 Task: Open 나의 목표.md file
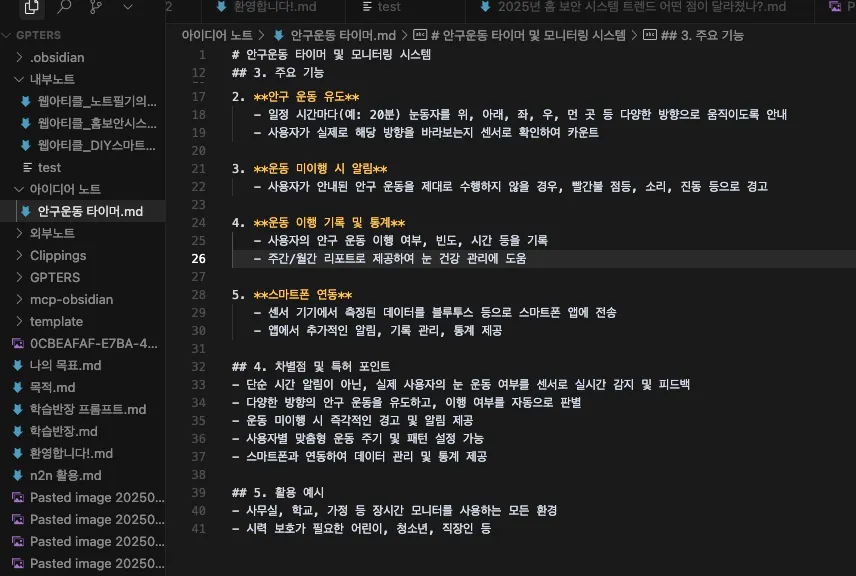click(x=66, y=365)
